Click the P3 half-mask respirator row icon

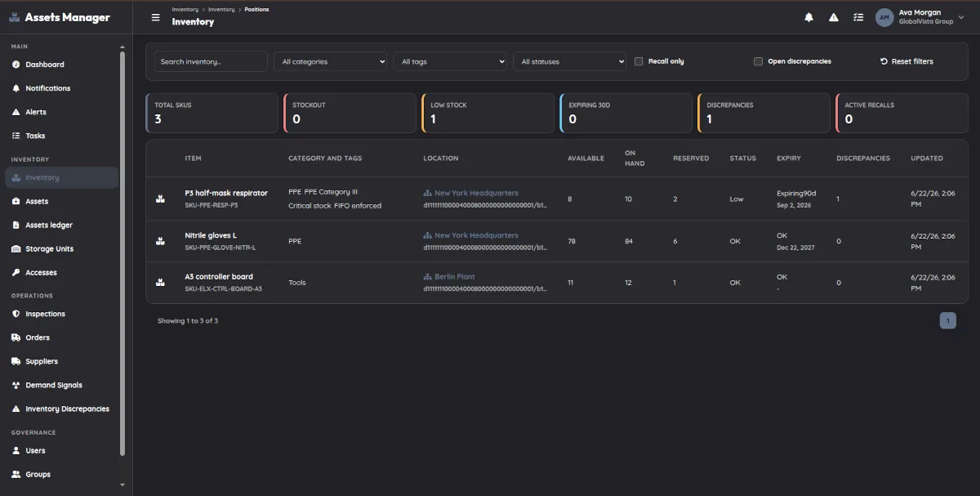[160, 199]
